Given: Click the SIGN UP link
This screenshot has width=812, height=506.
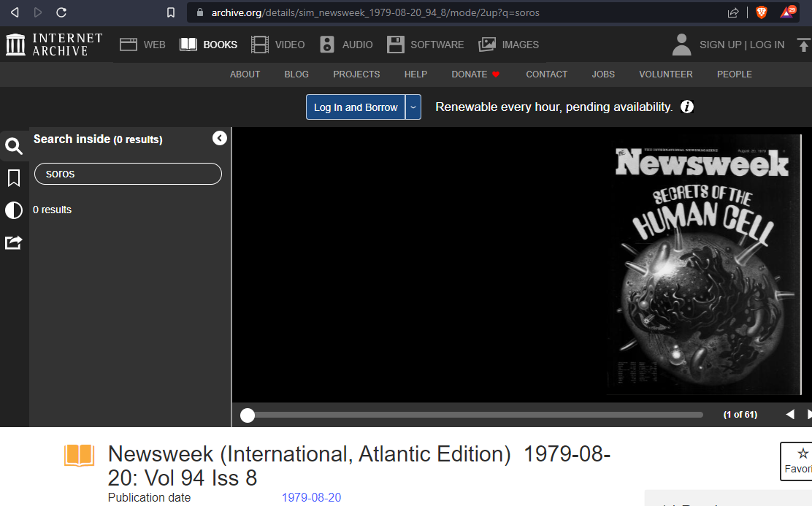Looking at the screenshot, I should pos(720,45).
